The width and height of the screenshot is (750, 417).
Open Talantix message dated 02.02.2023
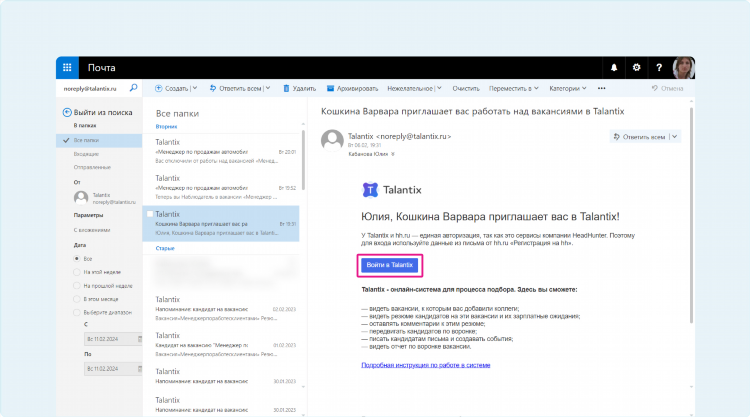[x=223, y=309]
